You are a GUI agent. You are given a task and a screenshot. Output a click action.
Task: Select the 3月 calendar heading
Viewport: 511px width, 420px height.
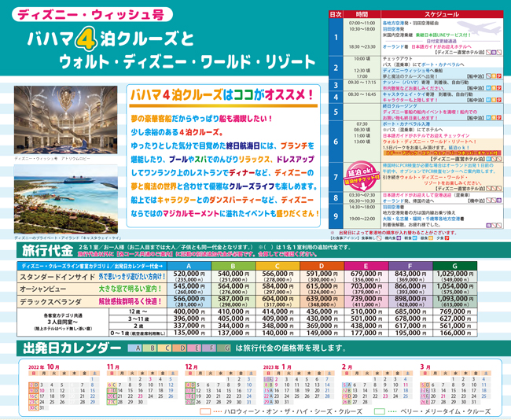tap(425, 367)
